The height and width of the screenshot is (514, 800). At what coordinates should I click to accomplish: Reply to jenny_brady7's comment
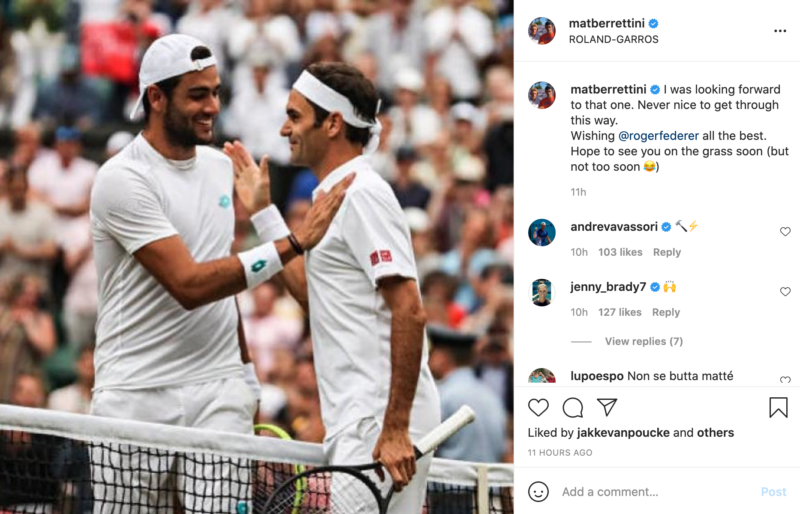point(666,312)
